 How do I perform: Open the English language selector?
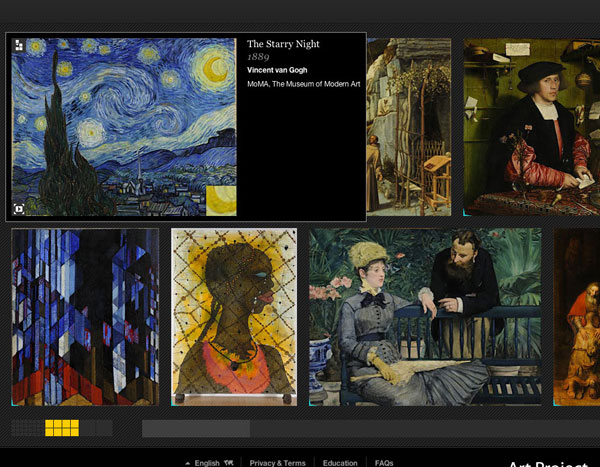tap(209, 463)
